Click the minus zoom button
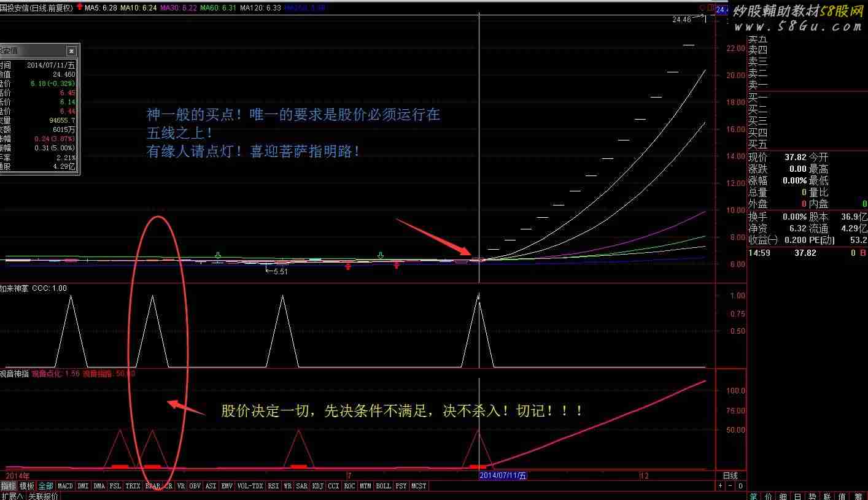The width and height of the screenshot is (868, 500). click(x=730, y=486)
